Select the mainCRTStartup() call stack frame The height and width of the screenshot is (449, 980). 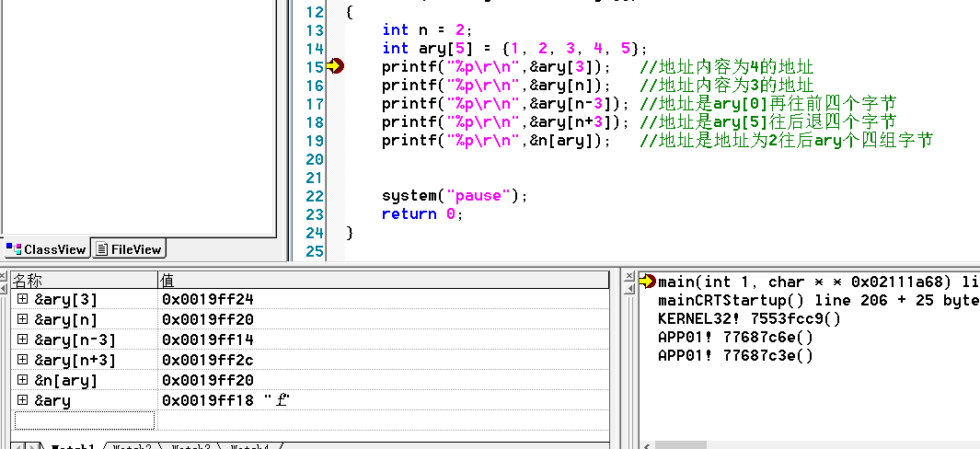819,300
